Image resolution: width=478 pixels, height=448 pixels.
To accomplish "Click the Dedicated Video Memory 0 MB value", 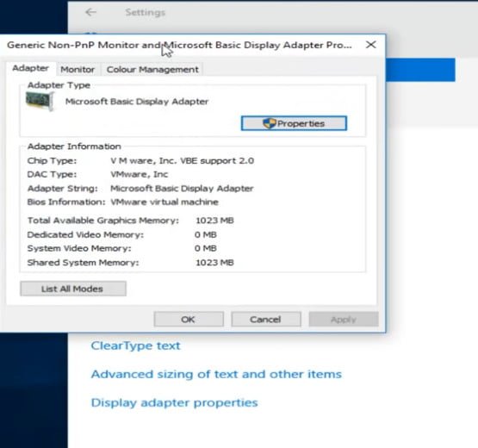I will [206, 235].
